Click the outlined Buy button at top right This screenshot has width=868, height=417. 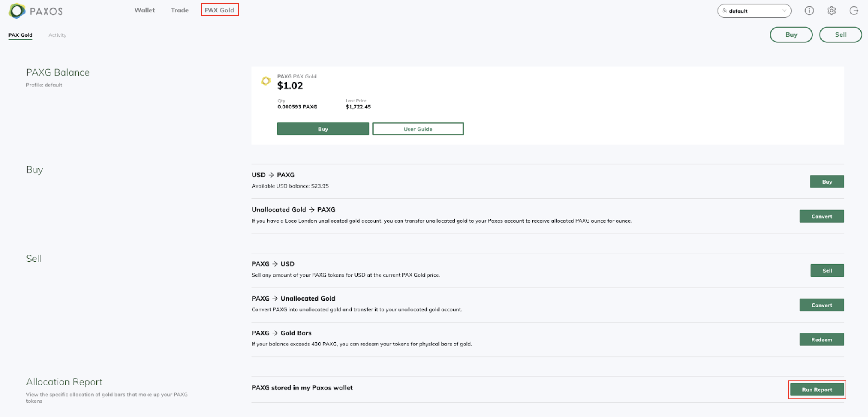coord(791,35)
